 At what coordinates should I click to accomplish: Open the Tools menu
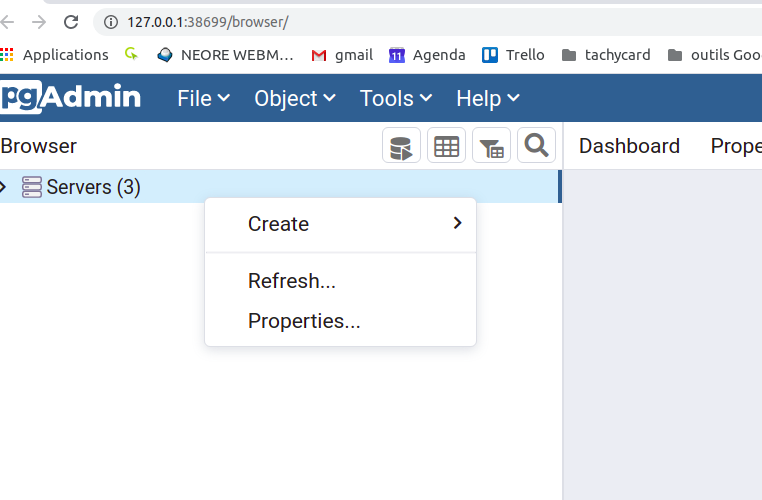point(396,98)
